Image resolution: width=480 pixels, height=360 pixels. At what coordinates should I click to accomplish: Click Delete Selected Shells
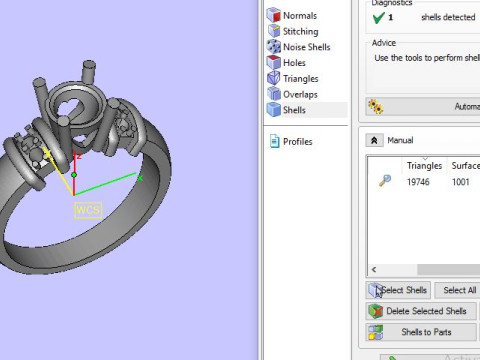pos(421,311)
